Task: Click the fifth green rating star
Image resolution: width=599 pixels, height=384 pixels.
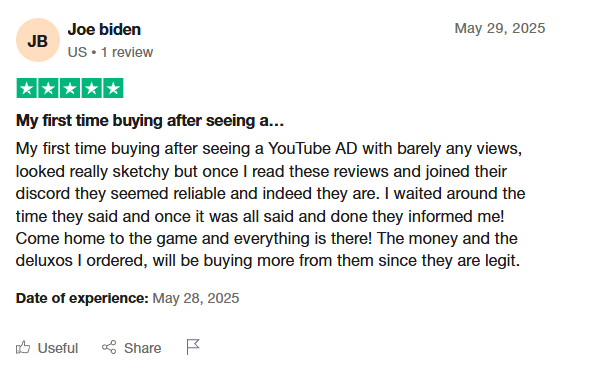Action: 113,88
